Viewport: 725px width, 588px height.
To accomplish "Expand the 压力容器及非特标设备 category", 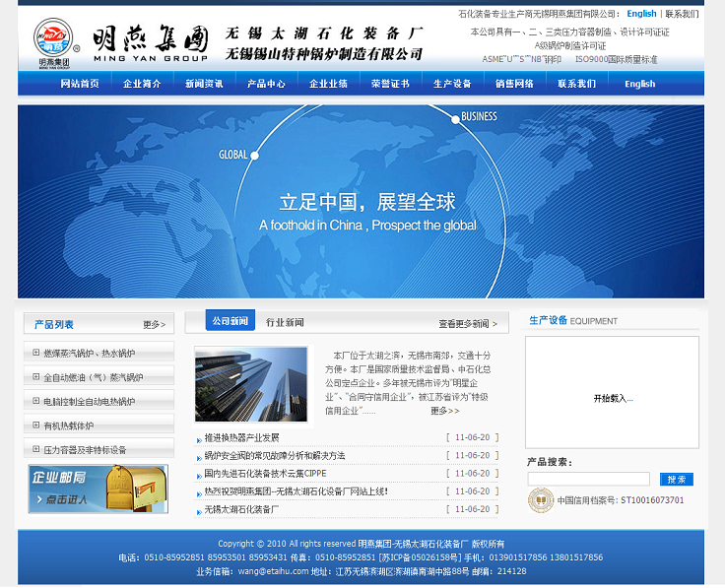I will [36, 449].
